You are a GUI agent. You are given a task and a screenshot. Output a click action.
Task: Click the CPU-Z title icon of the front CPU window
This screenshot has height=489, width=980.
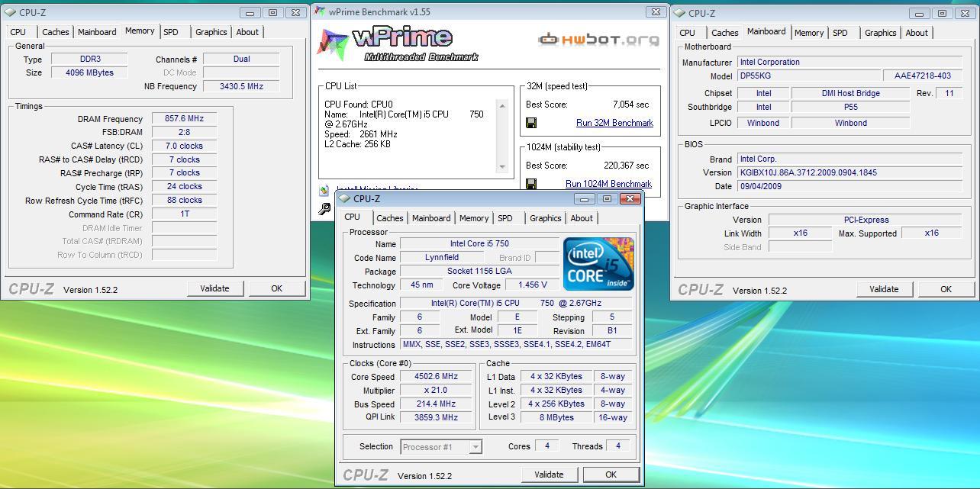(344, 199)
